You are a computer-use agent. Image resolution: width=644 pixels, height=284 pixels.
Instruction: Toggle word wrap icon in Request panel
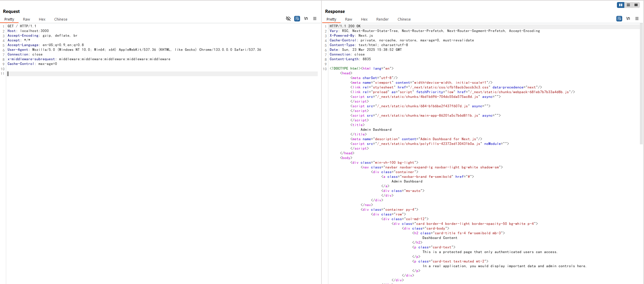click(x=297, y=19)
